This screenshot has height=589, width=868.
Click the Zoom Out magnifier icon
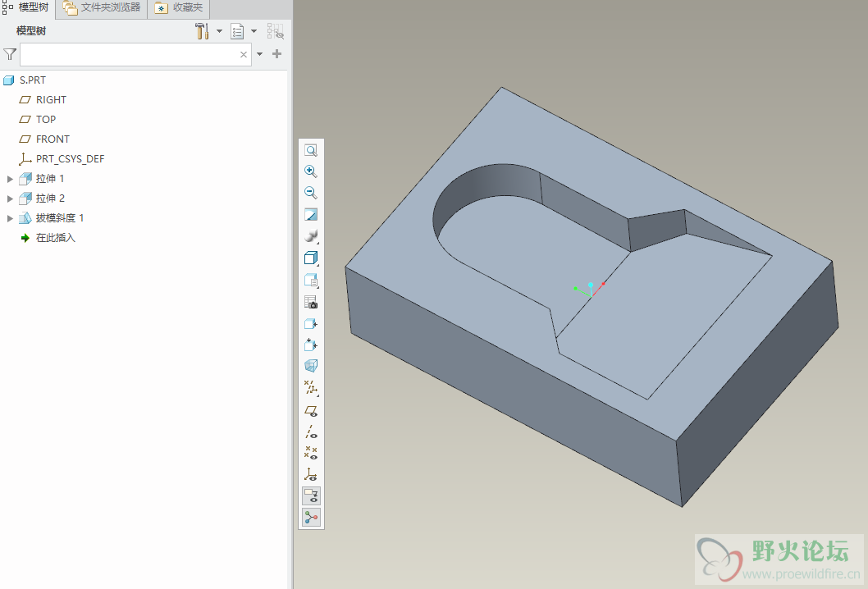(x=311, y=193)
